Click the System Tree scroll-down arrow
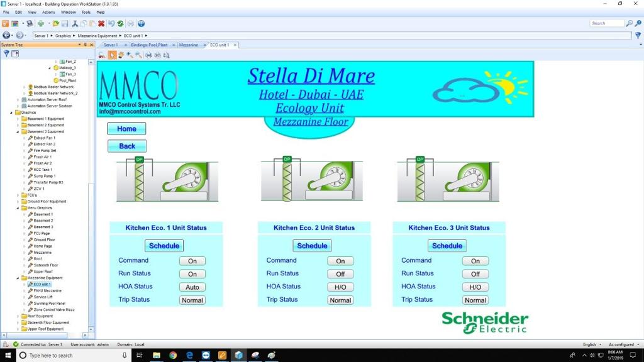 click(x=91, y=329)
